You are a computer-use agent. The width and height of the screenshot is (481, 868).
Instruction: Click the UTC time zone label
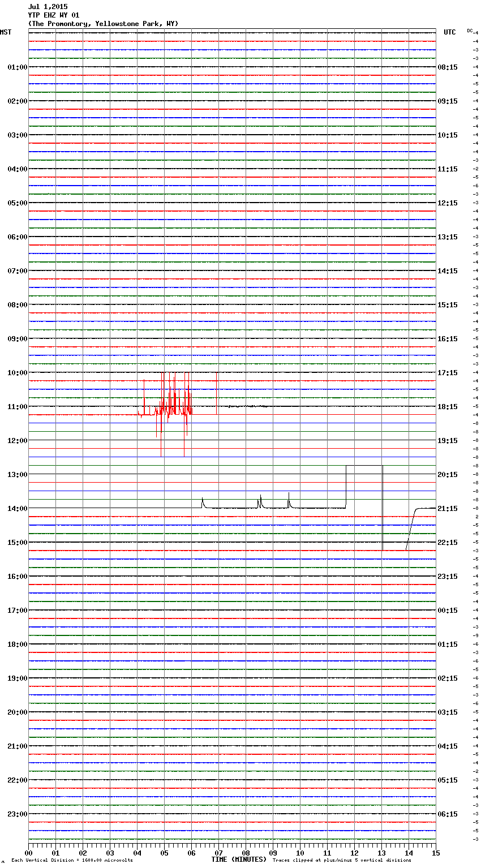click(x=449, y=32)
